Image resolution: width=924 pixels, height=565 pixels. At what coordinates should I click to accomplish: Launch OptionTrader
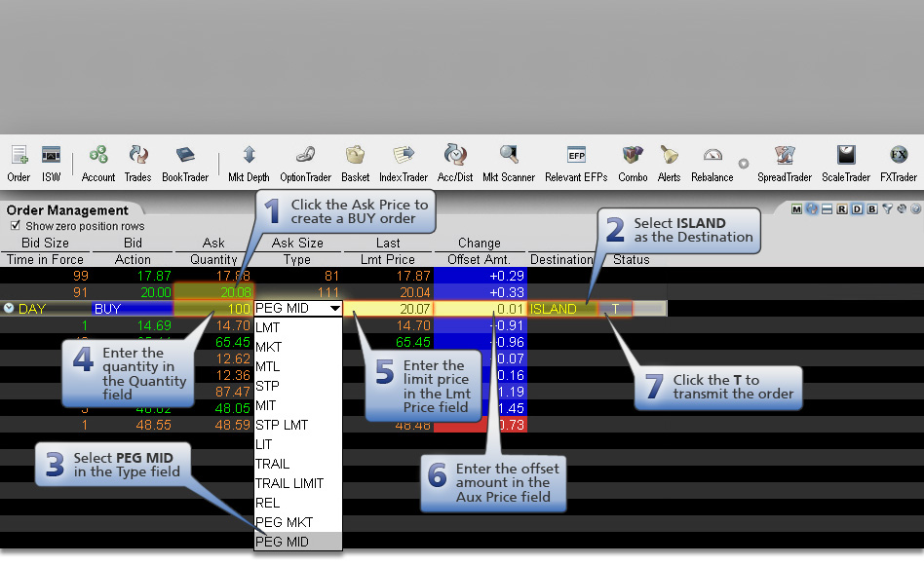305,164
